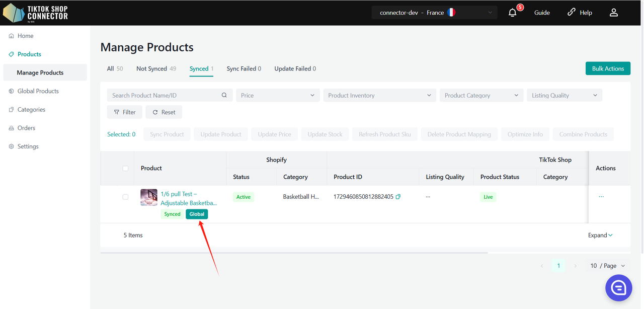Open Help from the top bar
This screenshot has height=309, width=644.
580,13
